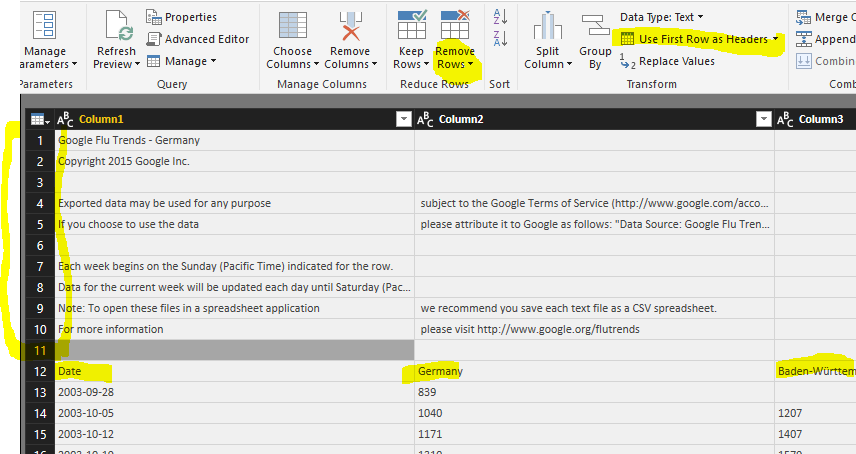Click Replace Values
856x454 pixels.
pos(667,62)
